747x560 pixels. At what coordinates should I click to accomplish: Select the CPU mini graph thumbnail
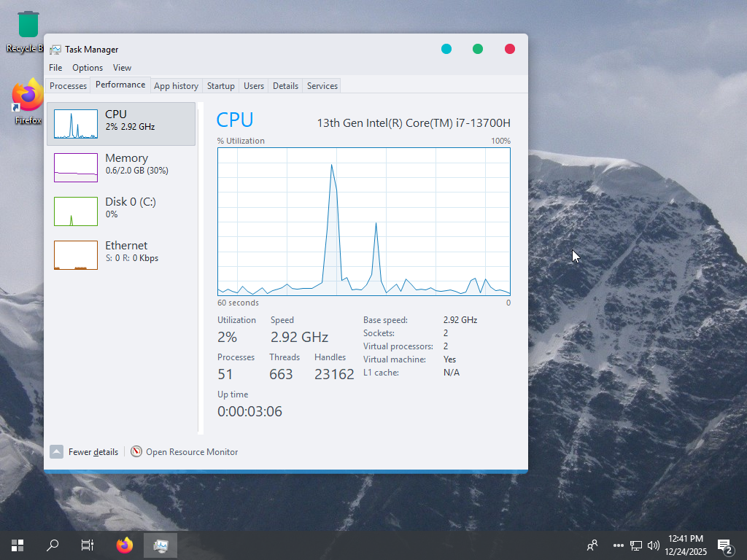click(76, 125)
